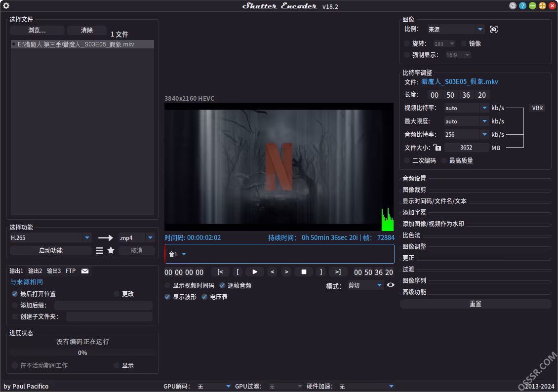Screen dimensions: 558x392
Task: Open the functions list hamburger icon
Action: [99, 250]
